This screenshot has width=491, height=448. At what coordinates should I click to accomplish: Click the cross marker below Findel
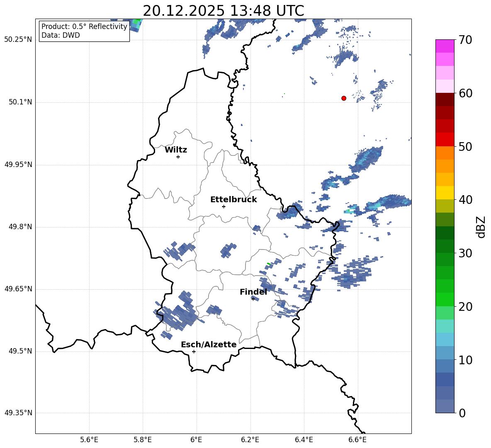point(253,299)
